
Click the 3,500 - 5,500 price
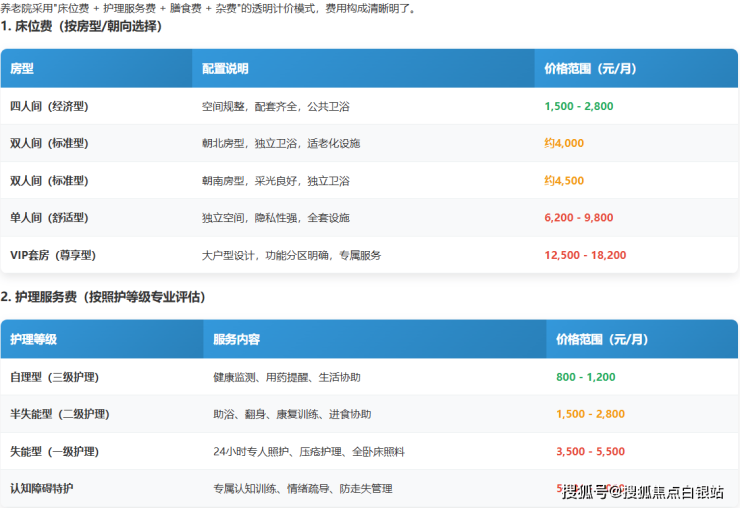(x=590, y=451)
